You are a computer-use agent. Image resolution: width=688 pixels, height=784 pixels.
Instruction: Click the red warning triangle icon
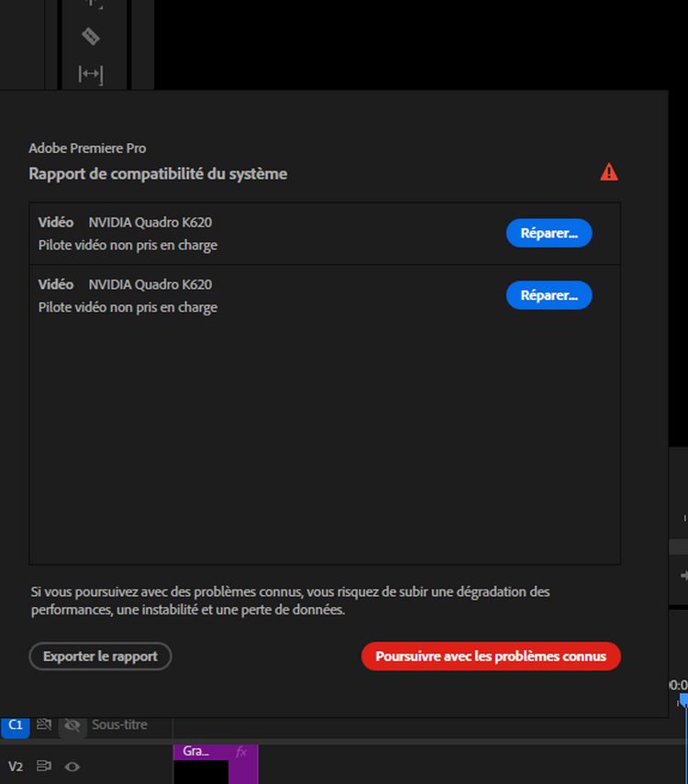point(609,172)
